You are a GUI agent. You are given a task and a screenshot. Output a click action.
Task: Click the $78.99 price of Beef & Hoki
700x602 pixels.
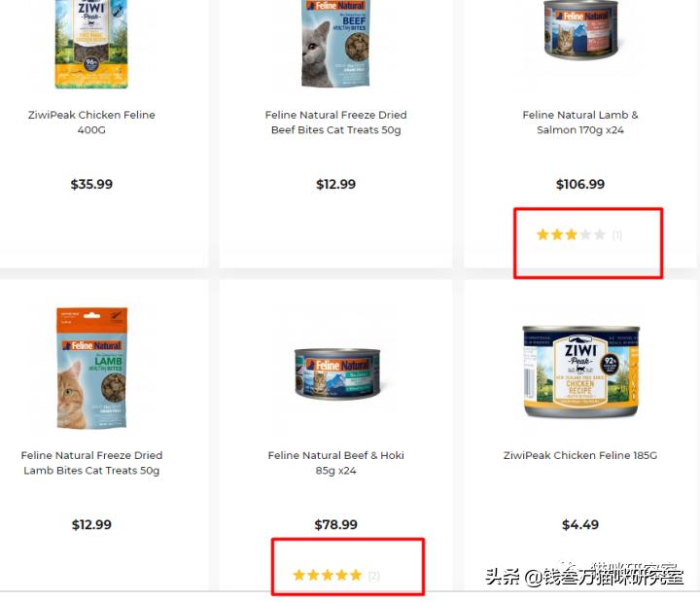[335, 524]
